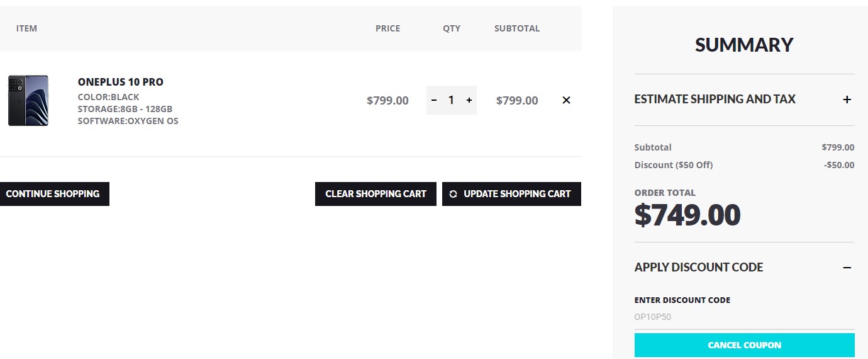Screen dimensions: 868x359
Task: Decrease quantity with minus button
Action: [x=434, y=100]
